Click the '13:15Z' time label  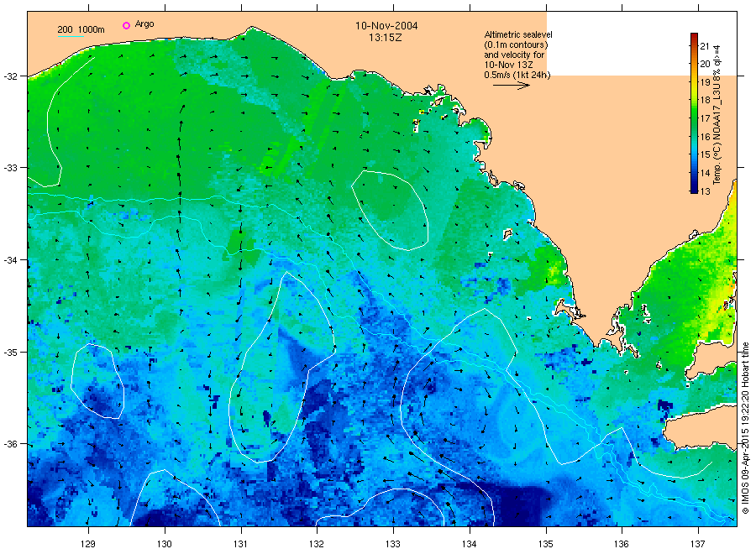(385, 38)
